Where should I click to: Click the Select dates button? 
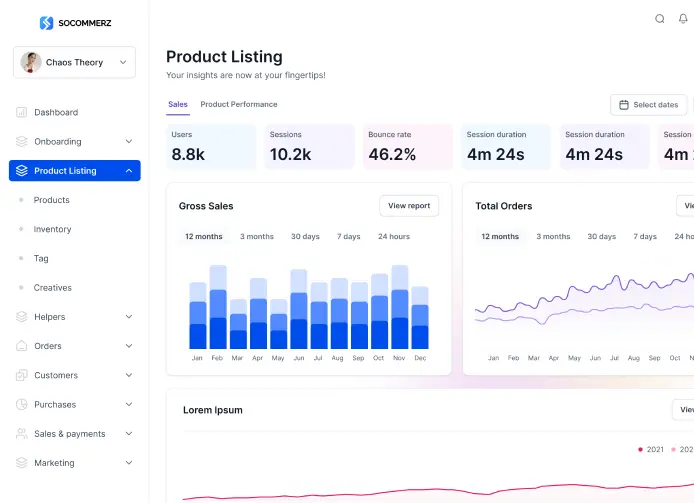648,105
